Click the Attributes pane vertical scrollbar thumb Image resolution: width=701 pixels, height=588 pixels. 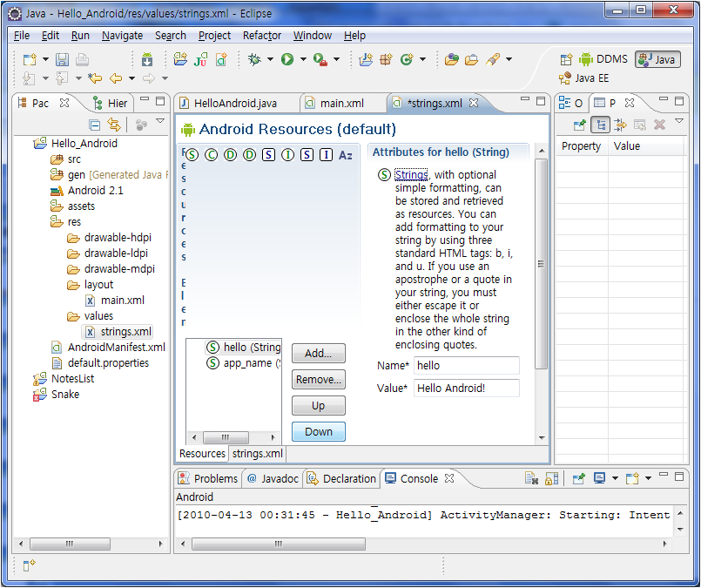click(541, 264)
